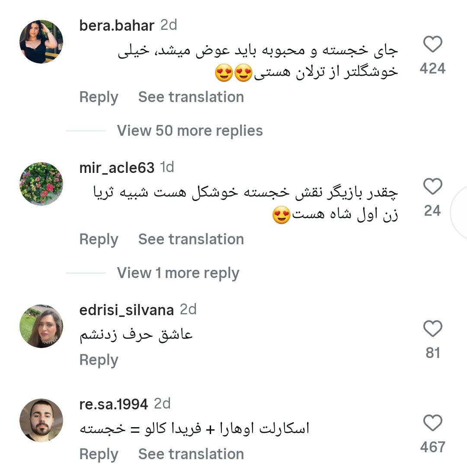Open the re.sa.1994 username link

[x=114, y=404]
